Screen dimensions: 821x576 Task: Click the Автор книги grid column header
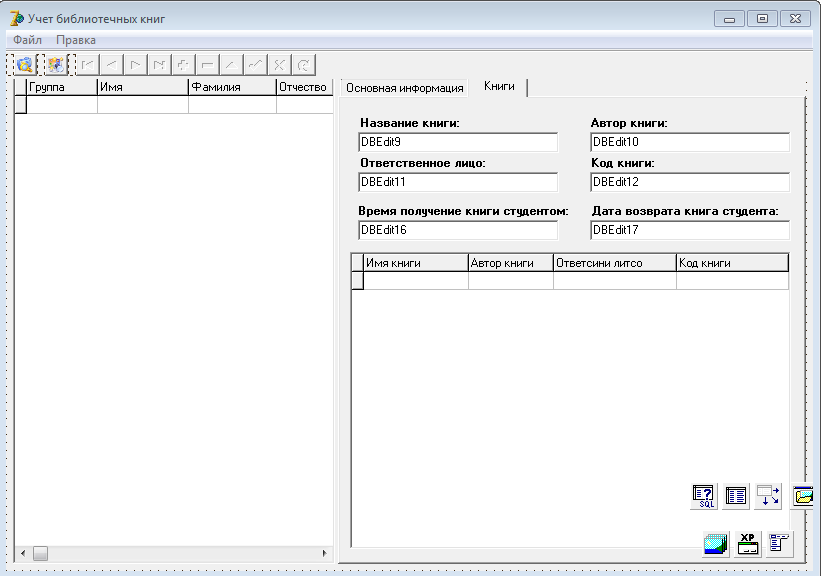pos(511,263)
